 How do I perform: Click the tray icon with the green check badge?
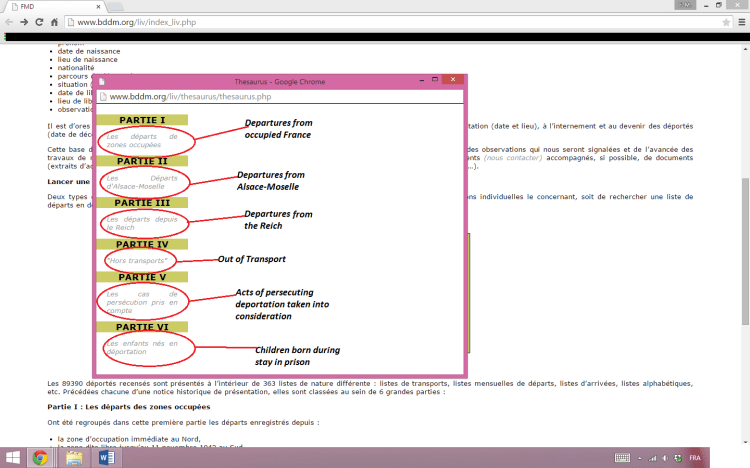click(678, 458)
